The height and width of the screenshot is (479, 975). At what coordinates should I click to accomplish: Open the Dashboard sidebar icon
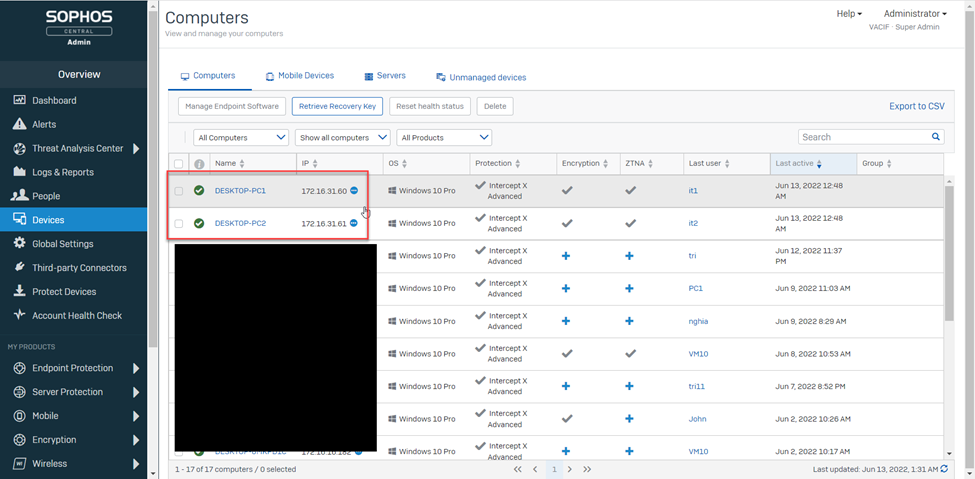click(19, 100)
